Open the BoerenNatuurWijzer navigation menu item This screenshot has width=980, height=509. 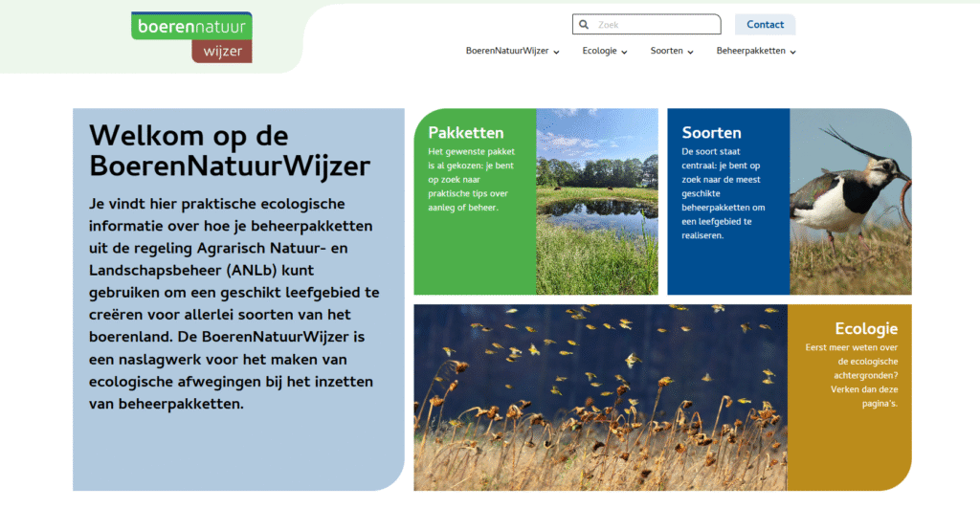[506, 51]
